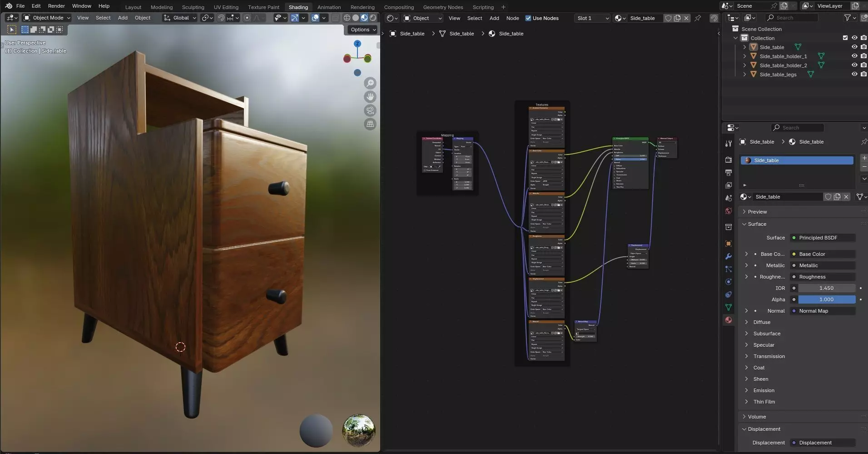
Task: Open the View Layer properties tab
Action: point(729,185)
